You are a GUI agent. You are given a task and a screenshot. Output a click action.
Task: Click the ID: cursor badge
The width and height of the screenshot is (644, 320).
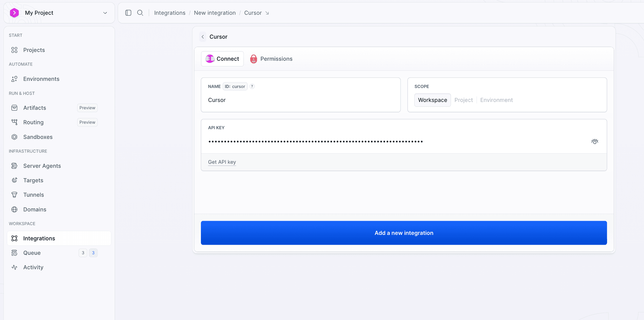click(x=235, y=87)
